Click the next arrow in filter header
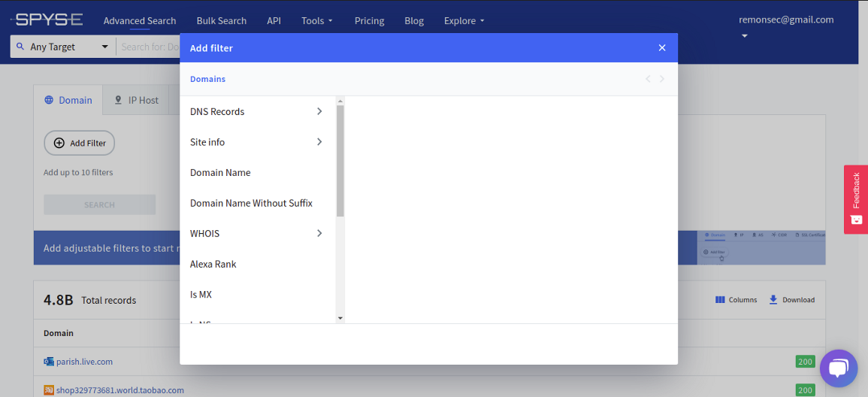The width and height of the screenshot is (868, 397). pos(662,79)
